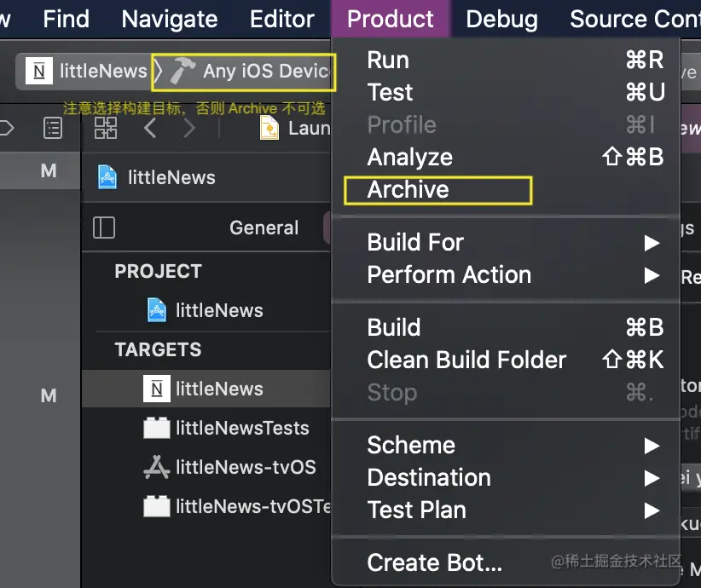Select littleNewsTests target
The width and height of the screenshot is (701, 588).
[x=241, y=428]
